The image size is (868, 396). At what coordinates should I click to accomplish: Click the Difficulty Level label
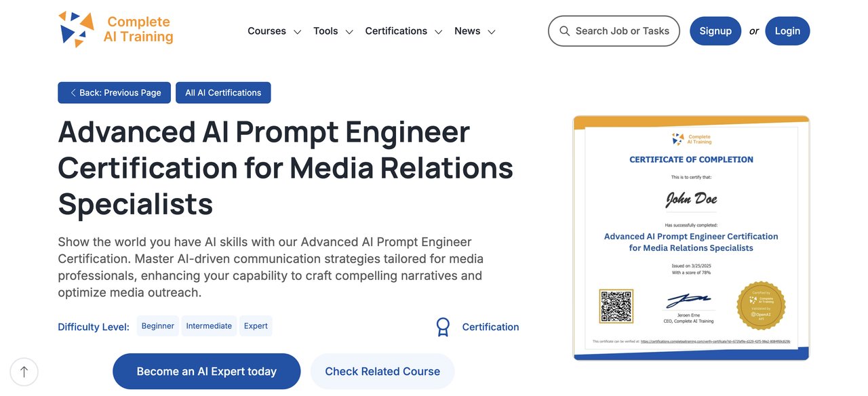click(x=94, y=327)
